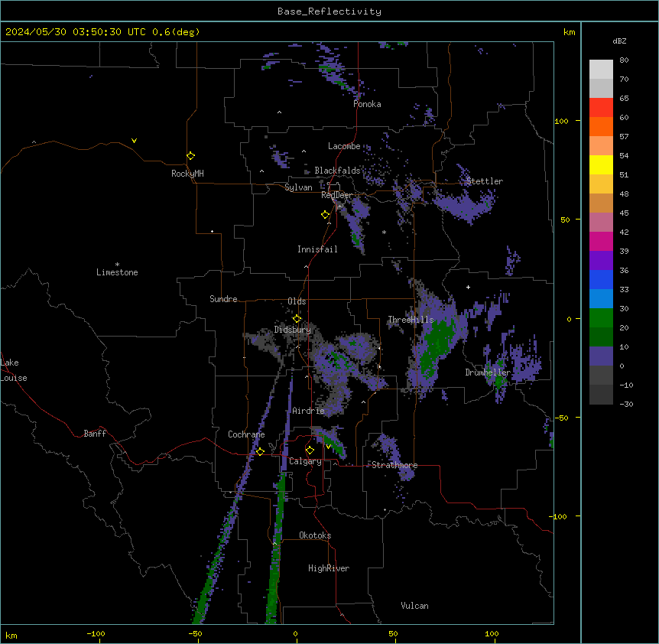Click the bright green 20-30 dBZ legend swatch

(601, 318)
